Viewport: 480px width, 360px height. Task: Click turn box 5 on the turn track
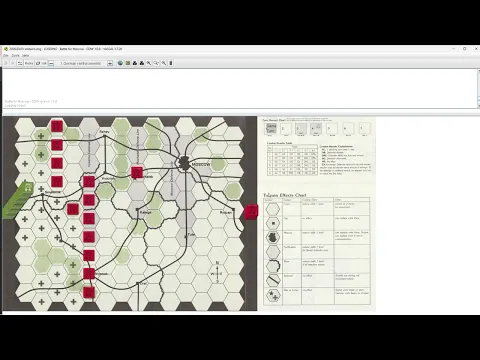point(332,129)
